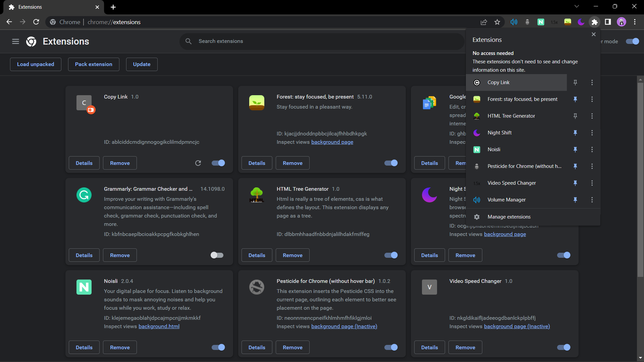Open the profile avatar menu
The width and height of the screenshot is (644, 362).
[x=622, y=22]
